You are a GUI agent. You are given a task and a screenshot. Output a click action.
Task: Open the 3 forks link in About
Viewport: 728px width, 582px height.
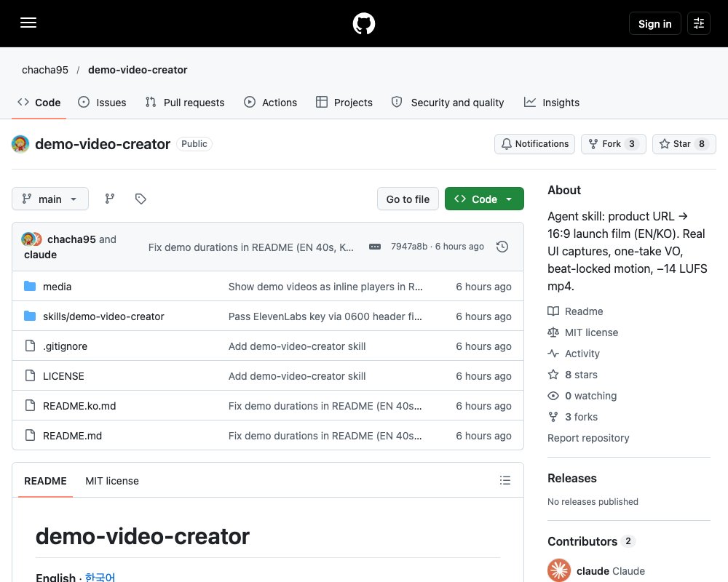tap(572, 418)
